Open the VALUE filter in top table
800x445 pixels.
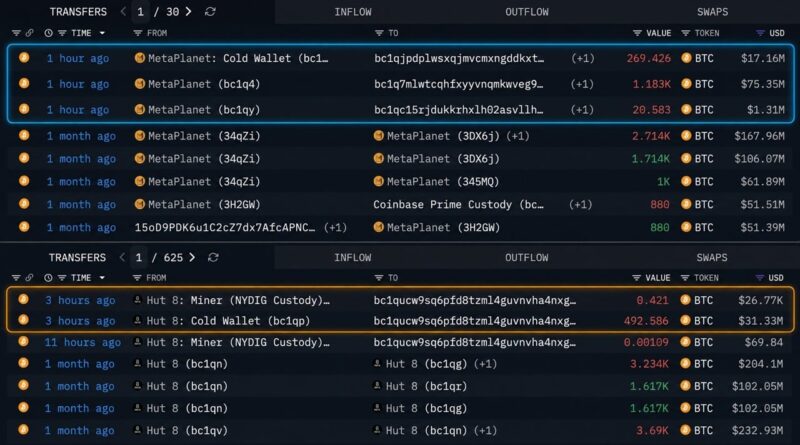coord(637,33)
